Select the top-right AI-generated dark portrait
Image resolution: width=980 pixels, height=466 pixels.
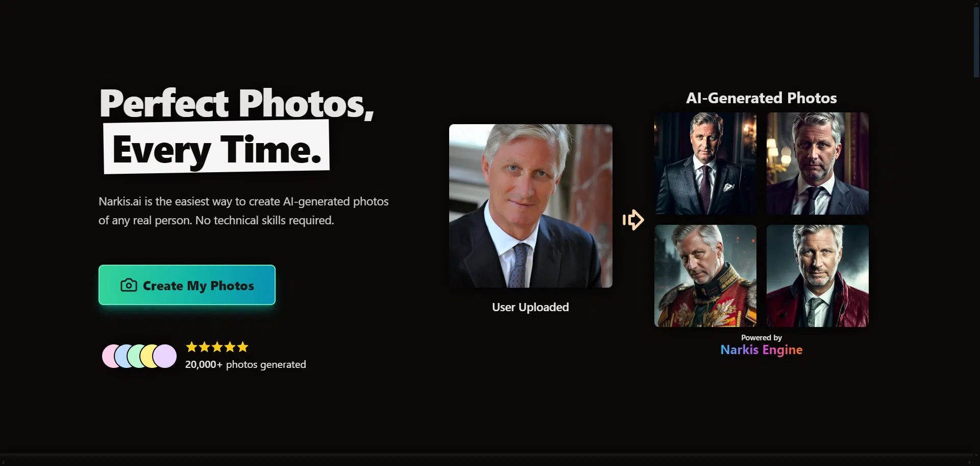pos(818,164)
